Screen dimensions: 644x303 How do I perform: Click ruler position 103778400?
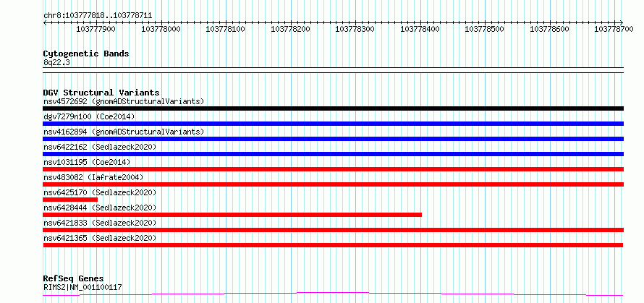(420, 29)
